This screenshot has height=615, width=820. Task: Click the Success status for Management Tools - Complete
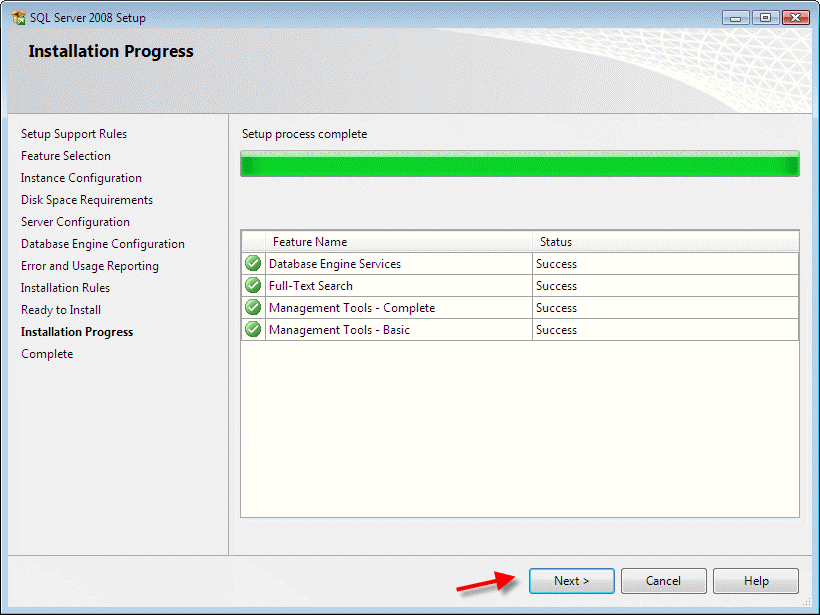point(556,308)
